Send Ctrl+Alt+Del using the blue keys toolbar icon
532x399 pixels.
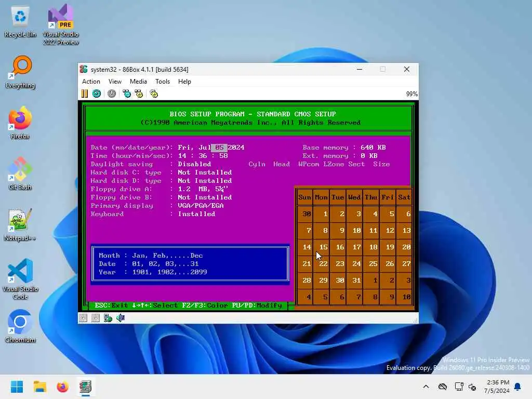click(x=127, y=94)
